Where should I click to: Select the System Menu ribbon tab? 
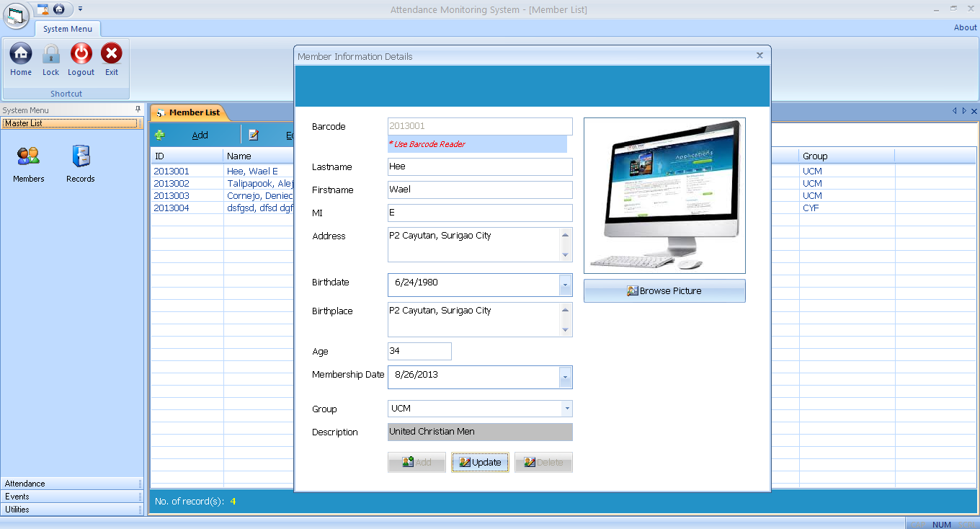click(68, 29)
